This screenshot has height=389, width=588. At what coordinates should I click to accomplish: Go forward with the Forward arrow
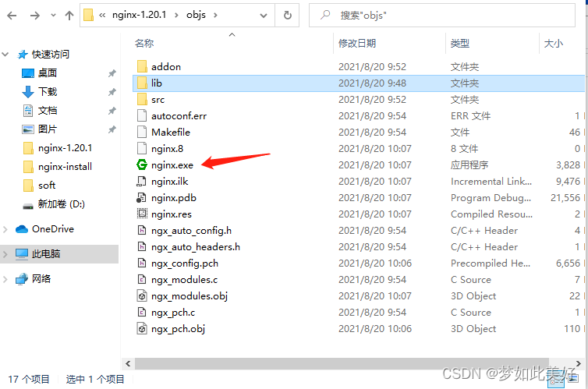point(35,16)
